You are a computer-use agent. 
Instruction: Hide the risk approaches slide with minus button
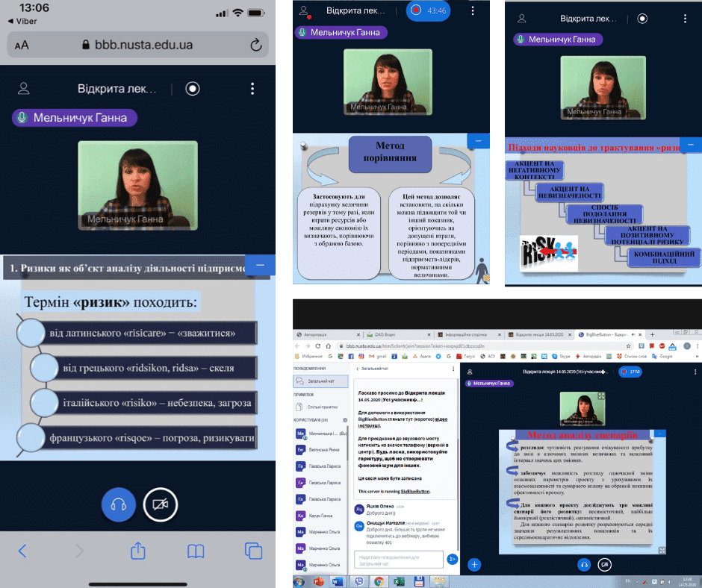click(x=691, y=145)
